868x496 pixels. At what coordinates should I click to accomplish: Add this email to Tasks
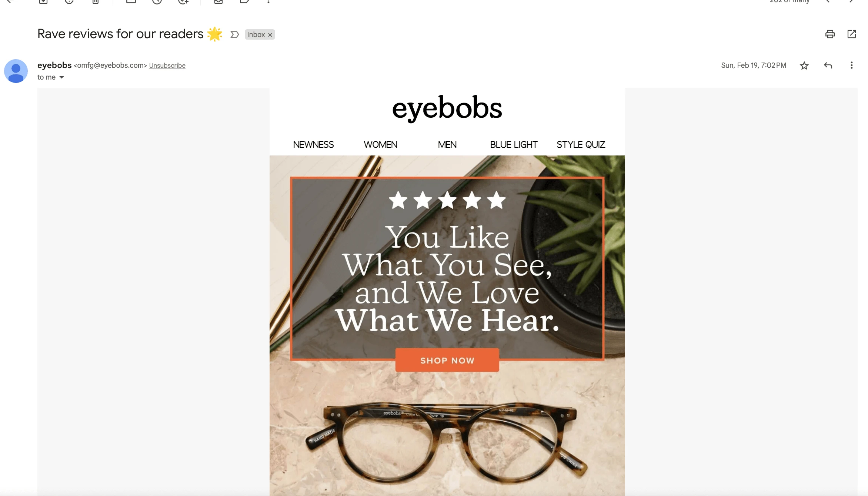click(183, 1)
